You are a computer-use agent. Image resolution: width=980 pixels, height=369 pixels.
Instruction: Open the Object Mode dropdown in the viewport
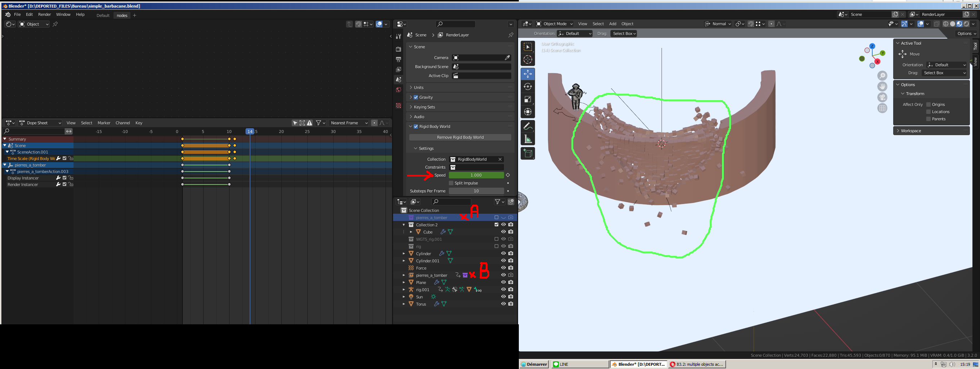pos(554,24)
